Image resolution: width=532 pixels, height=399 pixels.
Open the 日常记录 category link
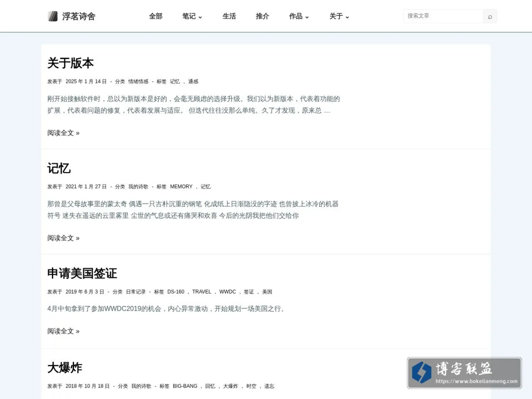point(136,292)
